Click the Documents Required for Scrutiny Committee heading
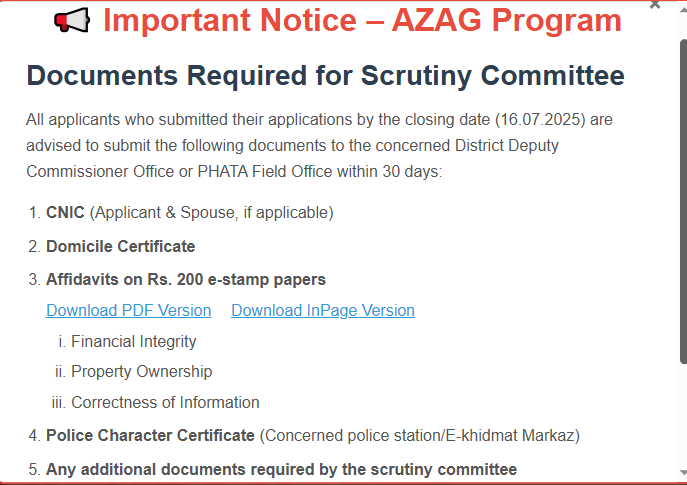687x485 pixels. point(325,75)
